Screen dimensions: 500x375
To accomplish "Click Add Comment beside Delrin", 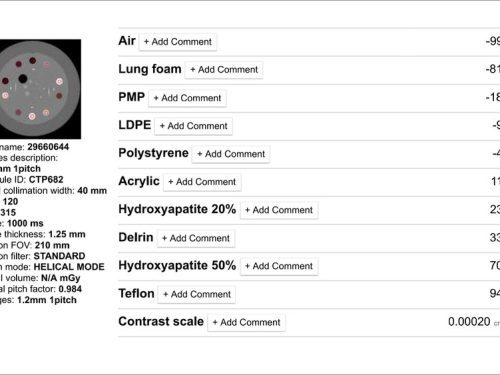I will 196,238.
